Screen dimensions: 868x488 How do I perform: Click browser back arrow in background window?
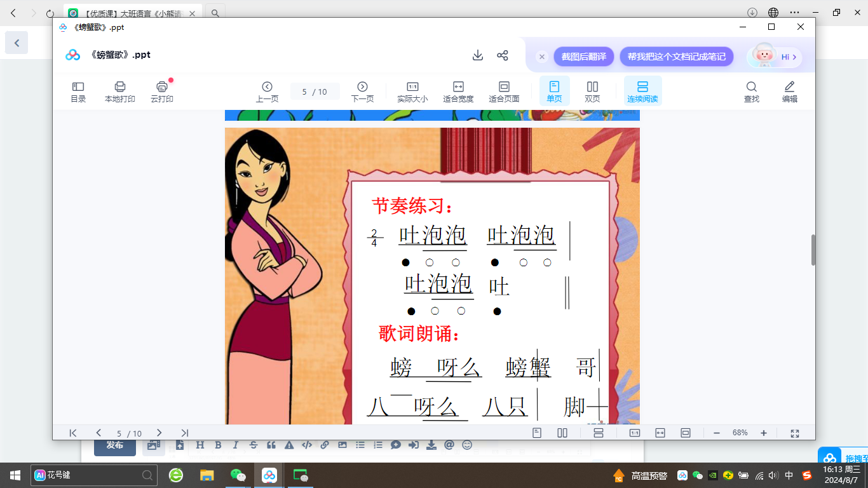coord(13,13)
